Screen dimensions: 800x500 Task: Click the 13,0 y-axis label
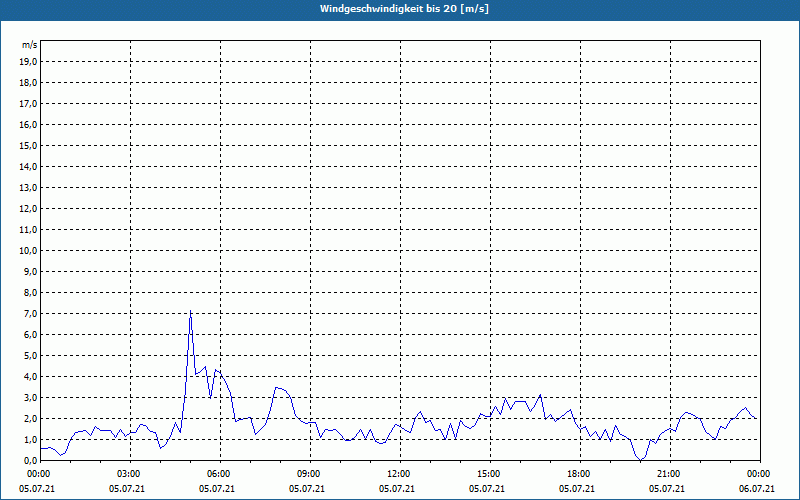click(x=29, y=187)
